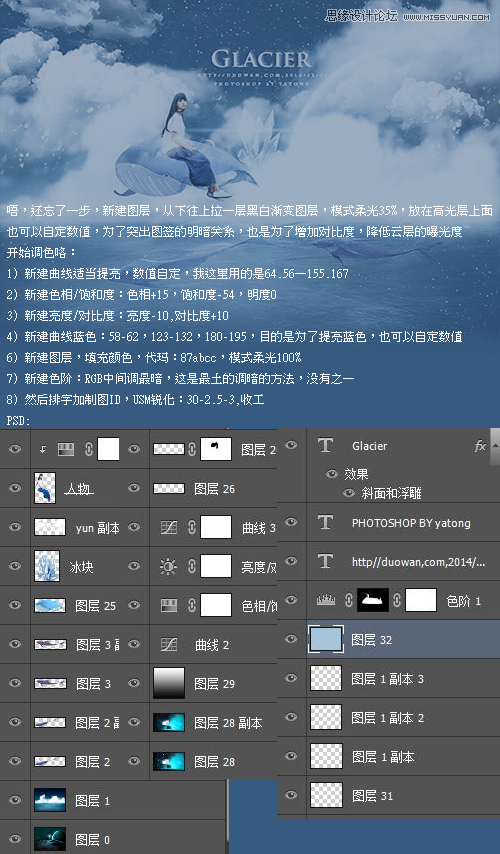This screenshot has height=854, width=500.
Task: Click the T icon of PHOTOSHOP BY yatong layer
Action: [325, 522]
